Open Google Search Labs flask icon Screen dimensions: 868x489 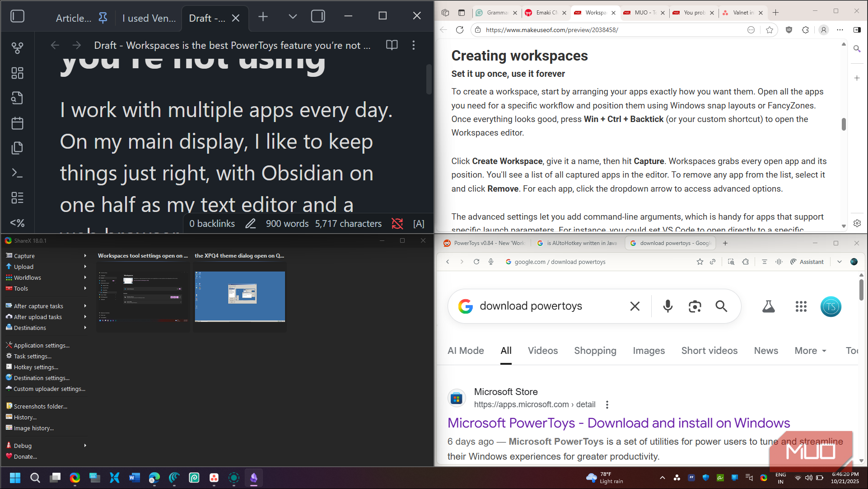click(768, 306)
